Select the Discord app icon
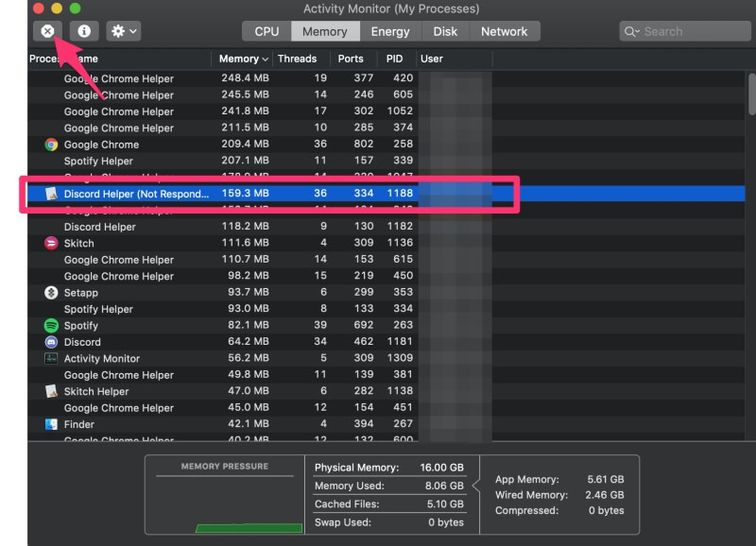This screenshot has width=756, height=546. click(51, 342)
